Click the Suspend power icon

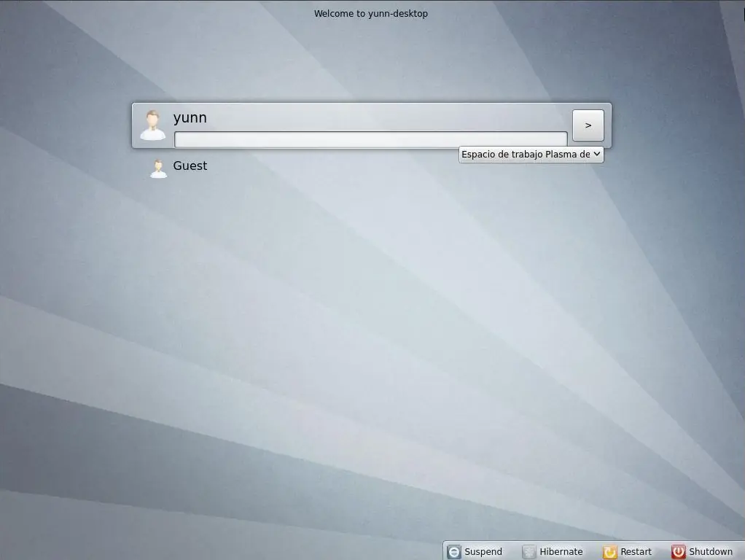point(453,551)
